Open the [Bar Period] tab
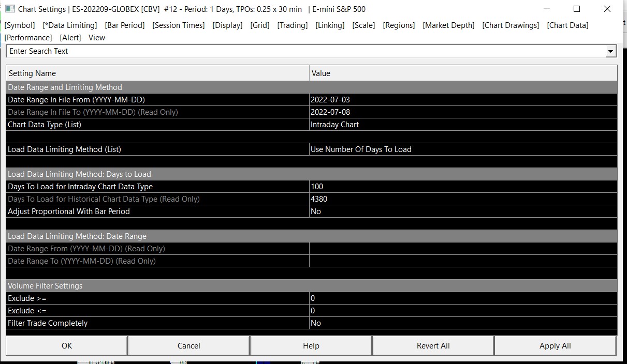This screenshot has height=364, width=627. point(125,25)
